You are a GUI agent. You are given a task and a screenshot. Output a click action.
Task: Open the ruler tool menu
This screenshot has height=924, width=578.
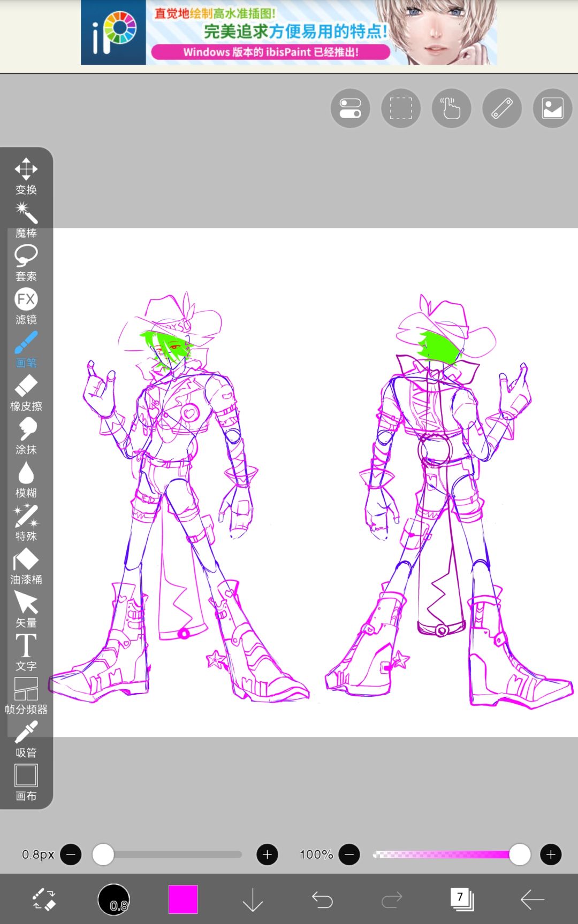click(502, 108)
